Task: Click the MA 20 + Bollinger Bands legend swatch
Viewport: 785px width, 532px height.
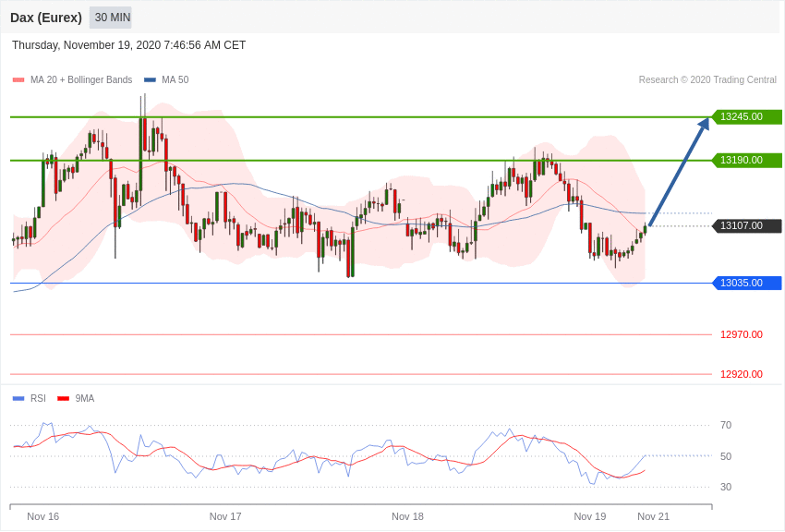Action: tap(18, 79)
